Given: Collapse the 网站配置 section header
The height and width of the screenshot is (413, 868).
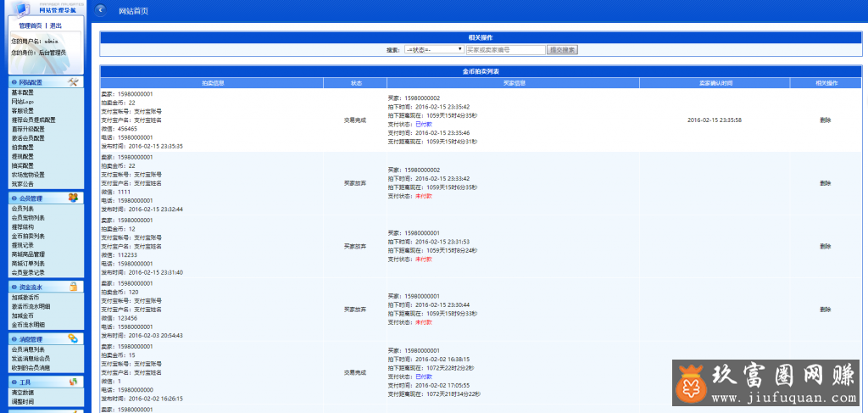Looking at the screenshot, I should coord(32,82).
